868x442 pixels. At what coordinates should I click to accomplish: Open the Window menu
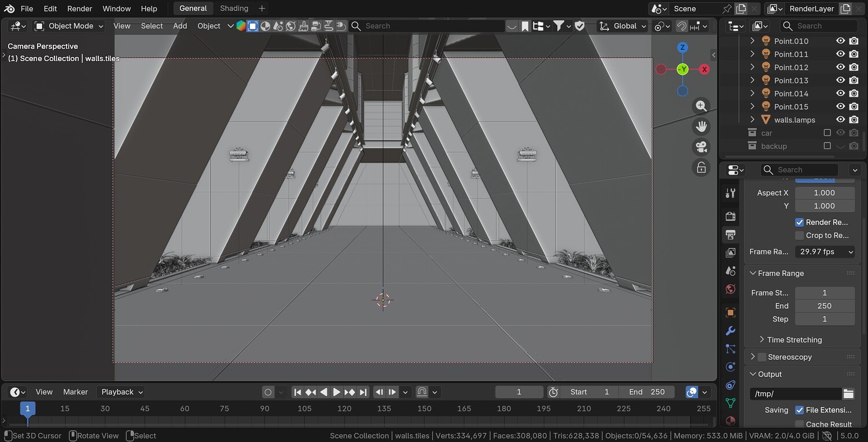click(117, 9)
